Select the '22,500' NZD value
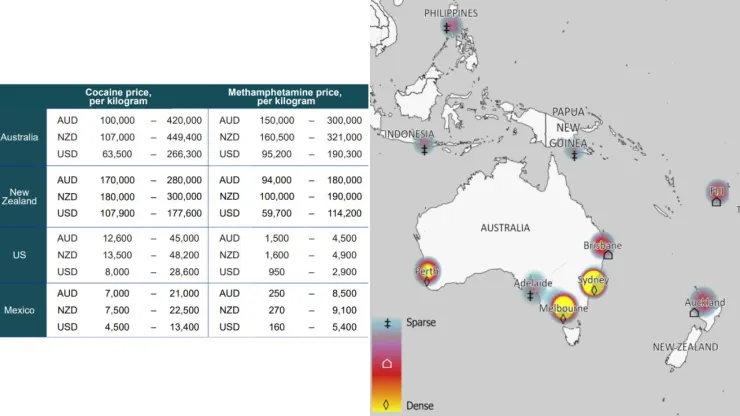740x416 pixels. [x=185, y=310]
